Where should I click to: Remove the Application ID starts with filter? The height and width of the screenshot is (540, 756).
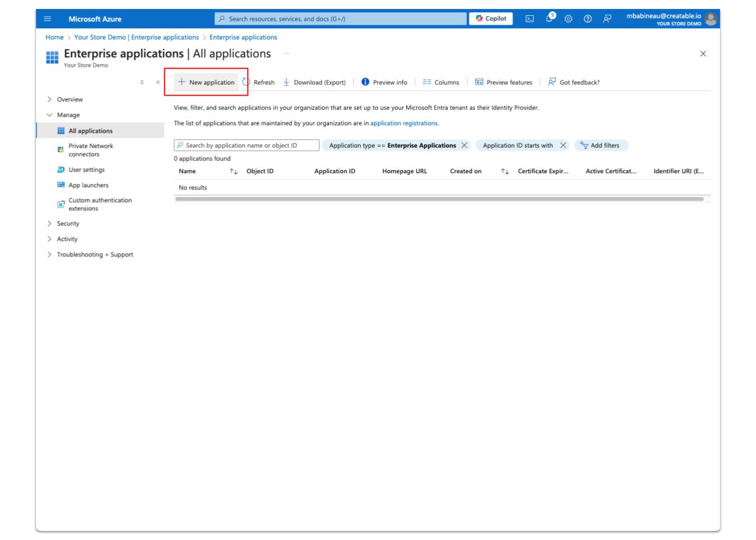pos(563,146)
